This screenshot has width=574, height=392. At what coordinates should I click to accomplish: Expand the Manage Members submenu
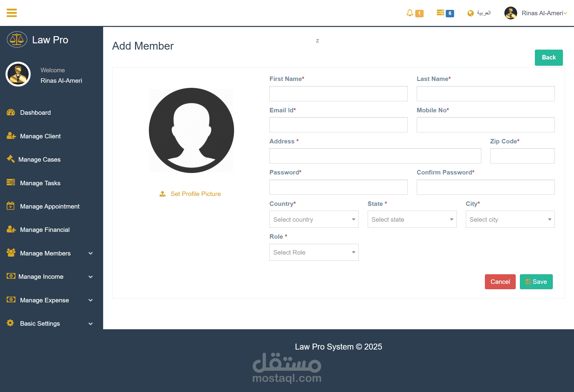coord(91,253)
